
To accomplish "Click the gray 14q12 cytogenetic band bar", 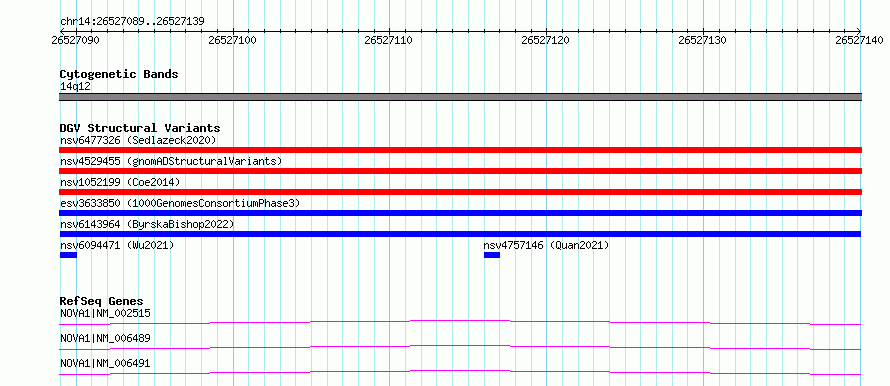I will pos(460,97).
